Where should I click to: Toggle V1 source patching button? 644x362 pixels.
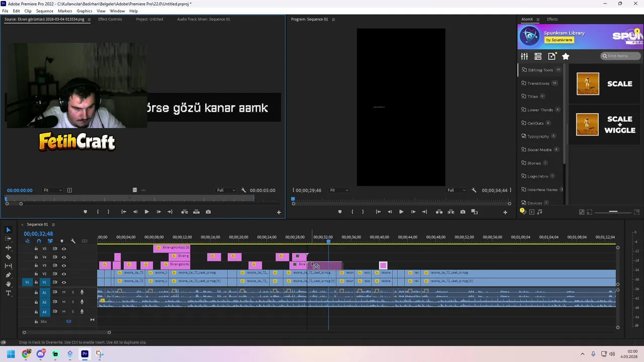pyautogui.click(x=28, y=282)
